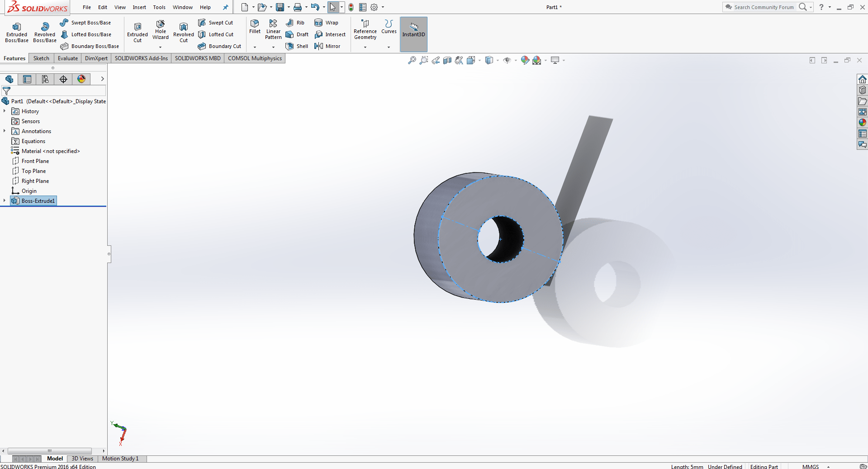This screenshot has width=868, height=469.
Task: Open MMGS unit system selector
Action: pos(816,466)
